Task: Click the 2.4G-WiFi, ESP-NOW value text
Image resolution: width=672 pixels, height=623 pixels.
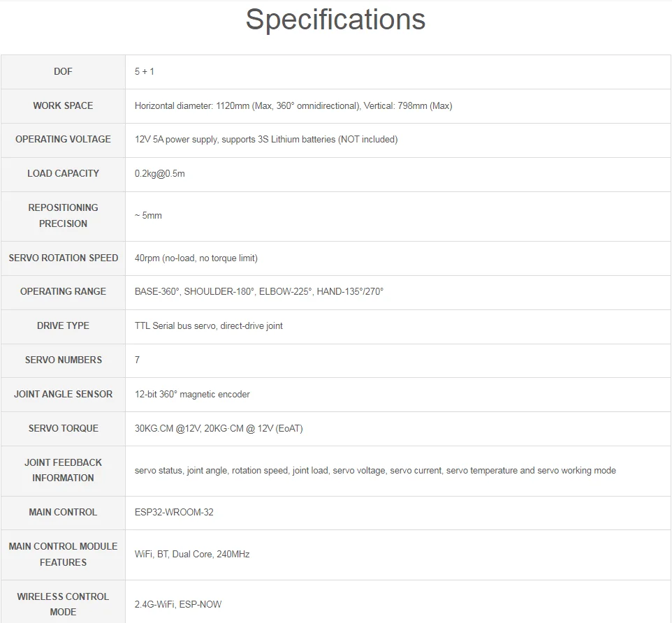Action: coord(177,605)
